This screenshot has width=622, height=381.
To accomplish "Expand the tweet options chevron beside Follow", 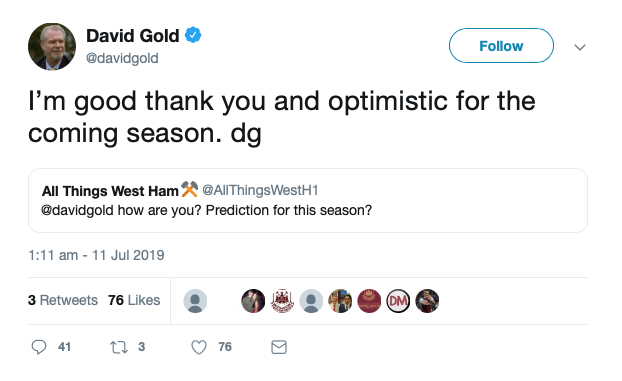I will (580, 47).
